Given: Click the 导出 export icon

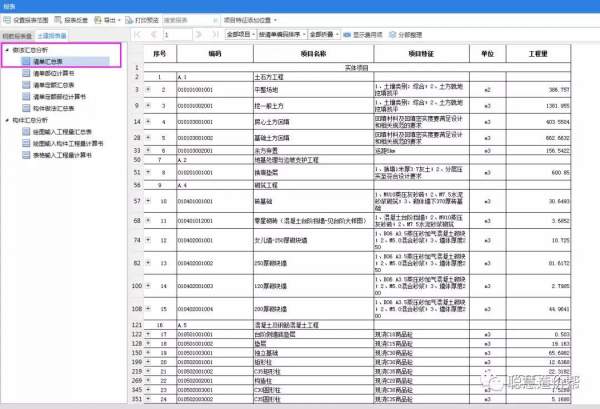Looking at the screenshot, I should coord(98,20).
